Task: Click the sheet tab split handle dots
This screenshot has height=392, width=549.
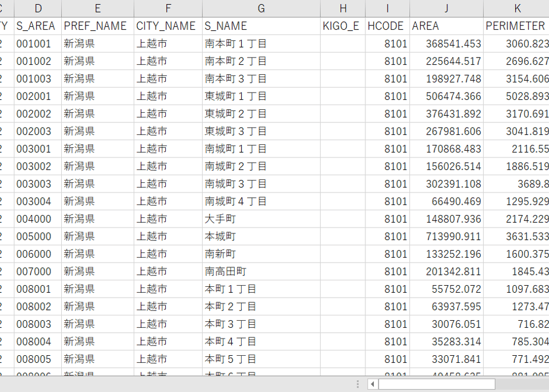Action: 358,384
